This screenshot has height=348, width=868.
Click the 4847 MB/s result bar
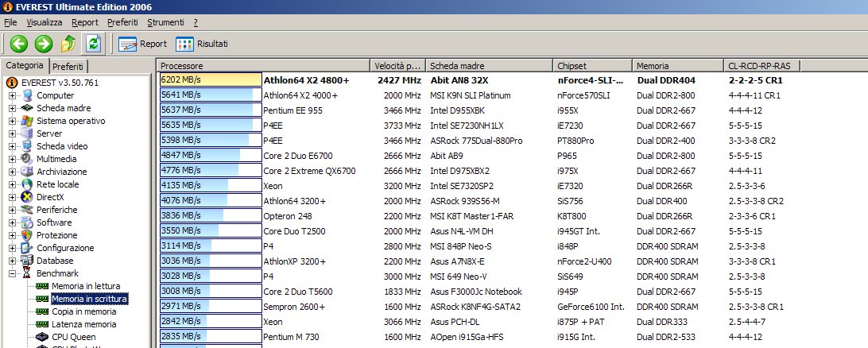pos(211,156)
